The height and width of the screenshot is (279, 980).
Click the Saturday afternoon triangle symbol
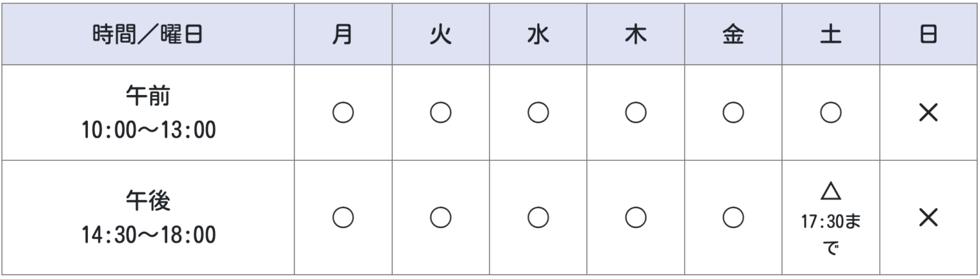tap(831, 192)
